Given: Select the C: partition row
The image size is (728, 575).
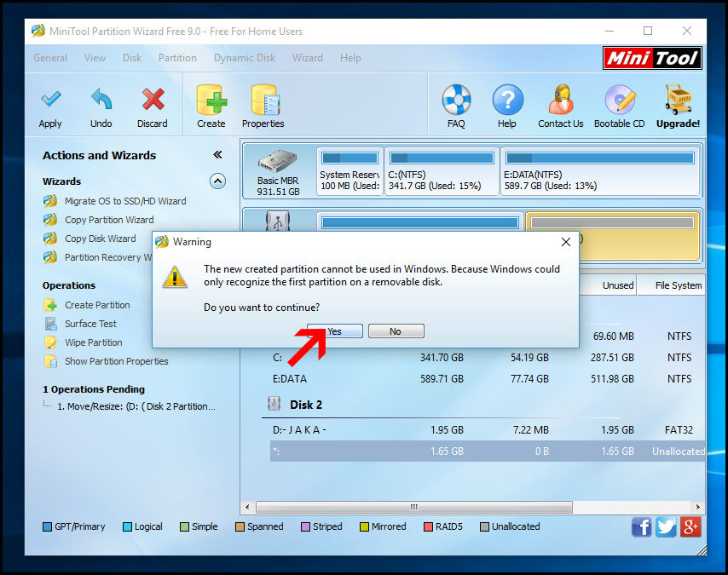Looking at the screenshot, I should 488,357.
